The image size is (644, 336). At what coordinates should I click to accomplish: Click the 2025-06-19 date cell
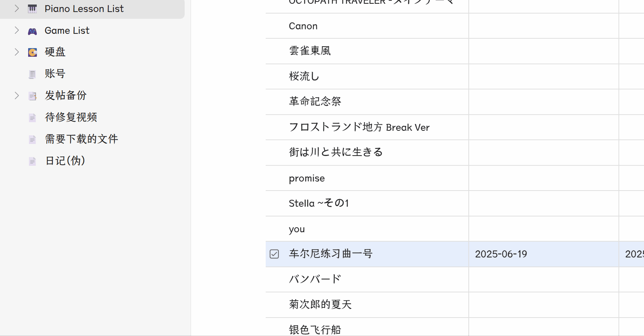pyautogui.click(x=501, y=254)
